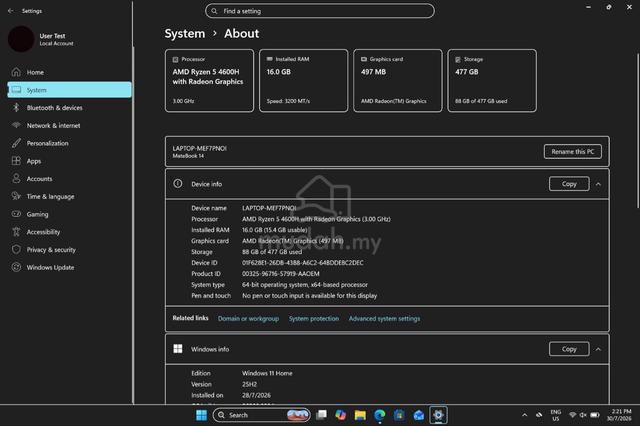Open Windows Update settings

(69, 267)
